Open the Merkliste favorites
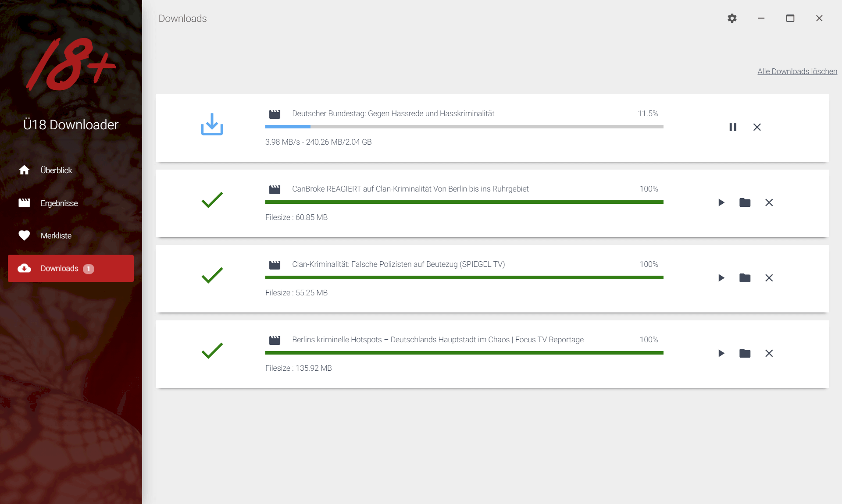Screen dimensions: 842x504 56,235
